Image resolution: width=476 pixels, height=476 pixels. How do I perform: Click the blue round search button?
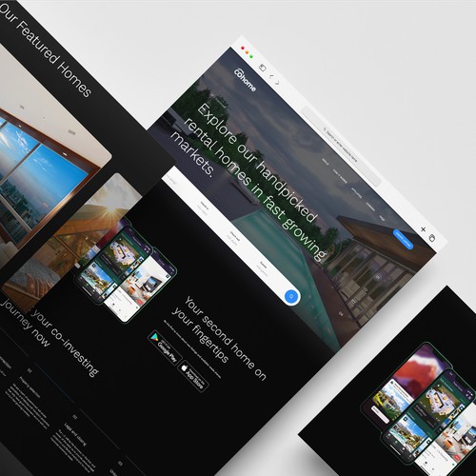[x=291, y=297]
